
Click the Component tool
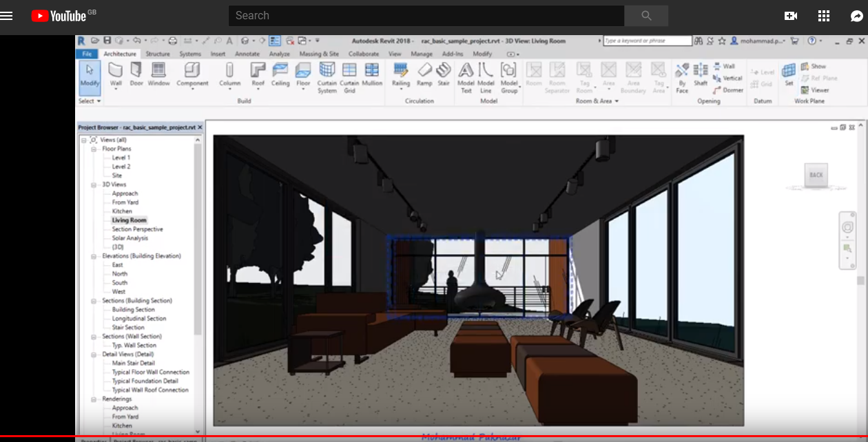tap(192, 75)
